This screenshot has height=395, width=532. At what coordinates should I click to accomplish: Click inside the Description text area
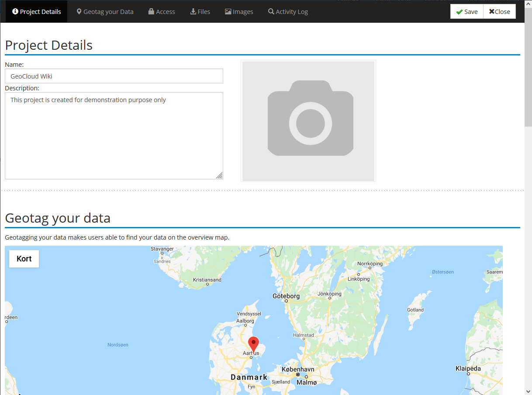tap(114, 136)
